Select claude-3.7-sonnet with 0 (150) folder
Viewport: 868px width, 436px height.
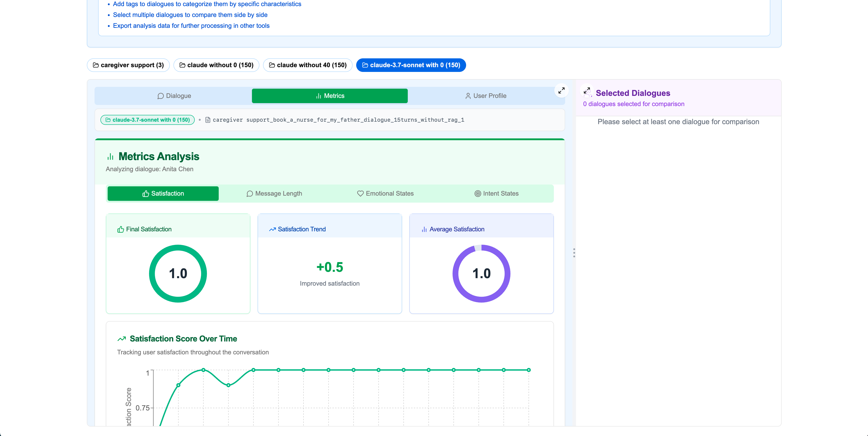click(x=411, y=65)
